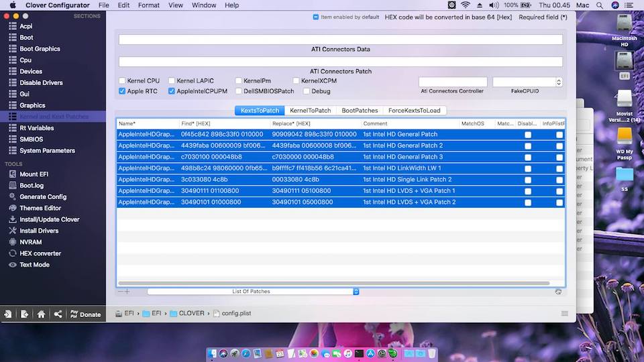Click the minus button to remove a patch
The image size is (644, 362).
point(120,292)
